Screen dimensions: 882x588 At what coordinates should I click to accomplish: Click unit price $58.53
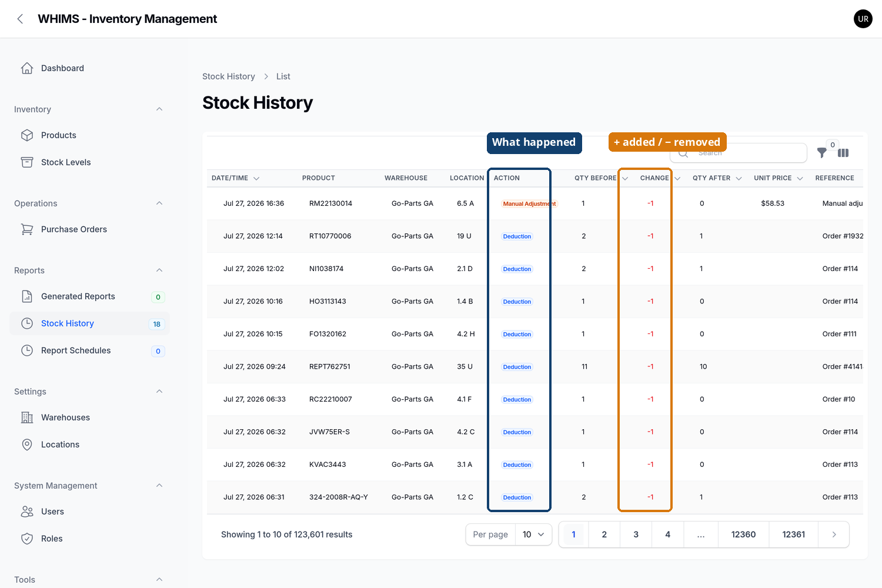(x=773, y=203)
